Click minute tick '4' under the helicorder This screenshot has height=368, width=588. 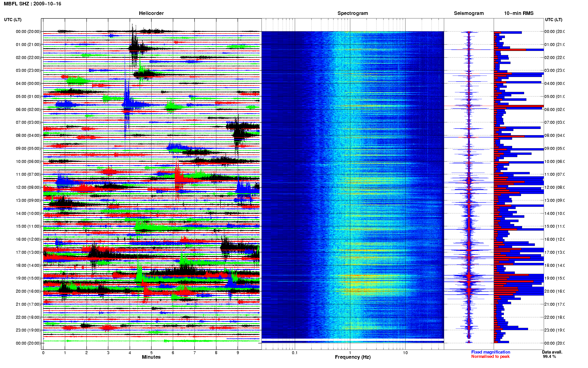click(130, 352)
